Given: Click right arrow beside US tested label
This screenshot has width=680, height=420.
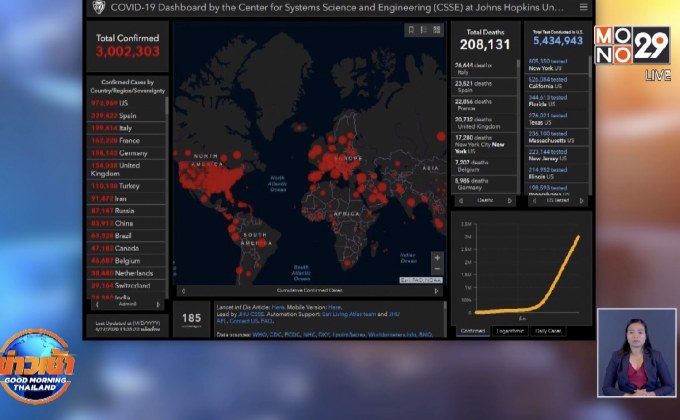Looking at the screenshot, I should point(582,200).
